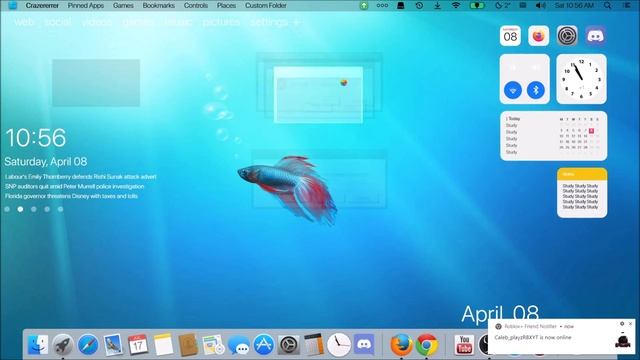Click the logo at menu bar's start
The image size is (640, 360).
(13, 6)
